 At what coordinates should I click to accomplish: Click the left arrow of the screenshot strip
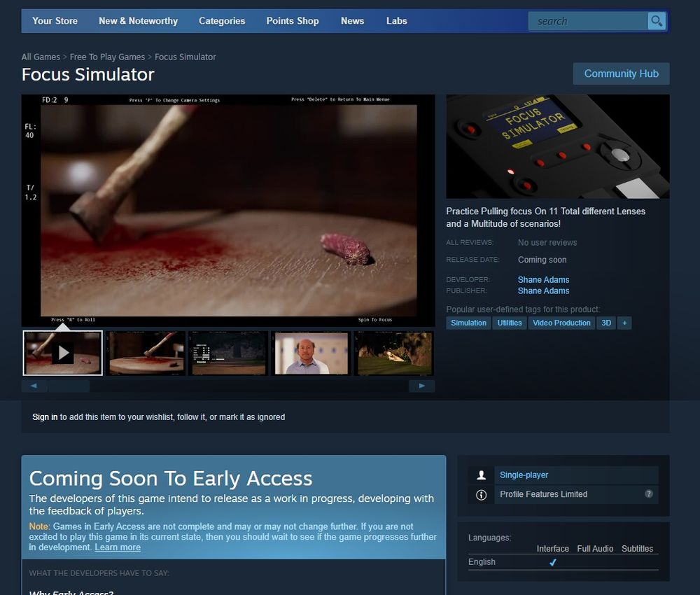click(34, 386)
